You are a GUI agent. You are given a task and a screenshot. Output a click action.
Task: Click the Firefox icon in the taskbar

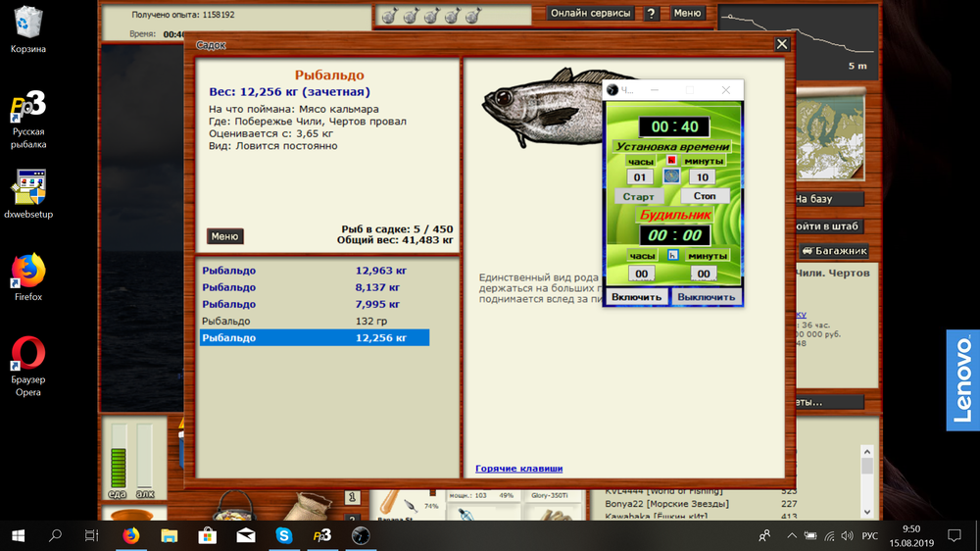click(x=131, y=535)
